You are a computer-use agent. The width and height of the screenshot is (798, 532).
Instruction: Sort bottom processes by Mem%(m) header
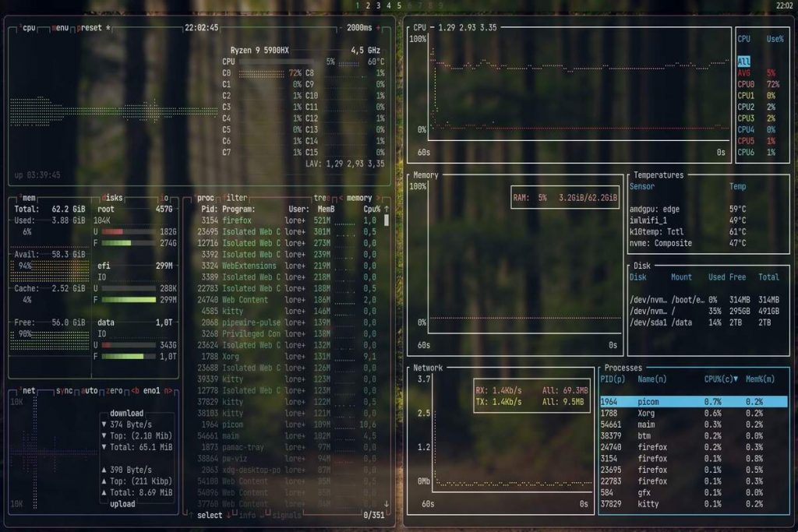pyautogui.click(x=759, y=379)
